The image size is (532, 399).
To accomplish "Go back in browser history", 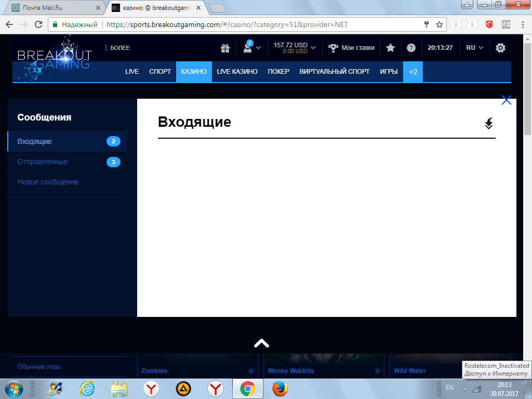I will tap(9, 24).
